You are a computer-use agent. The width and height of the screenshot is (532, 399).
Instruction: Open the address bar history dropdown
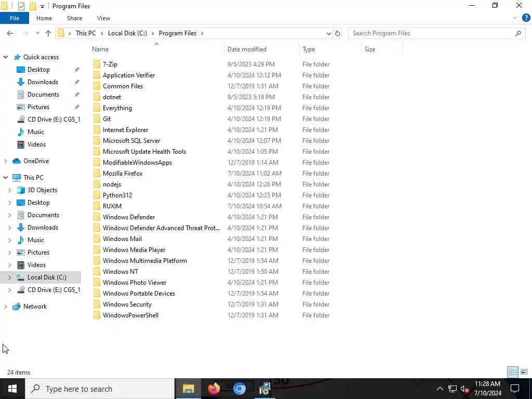pos(328,33)
